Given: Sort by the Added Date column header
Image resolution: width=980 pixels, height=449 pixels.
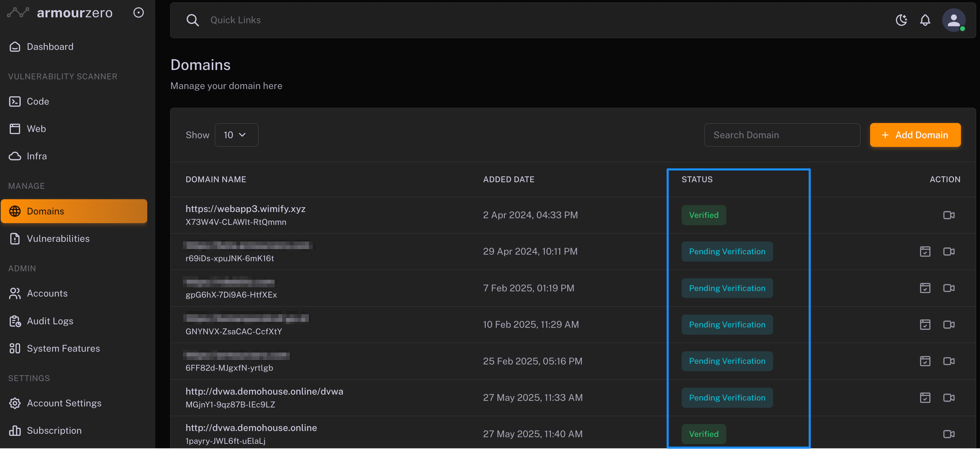Looking at the screenshot, I should pos(508,179).
